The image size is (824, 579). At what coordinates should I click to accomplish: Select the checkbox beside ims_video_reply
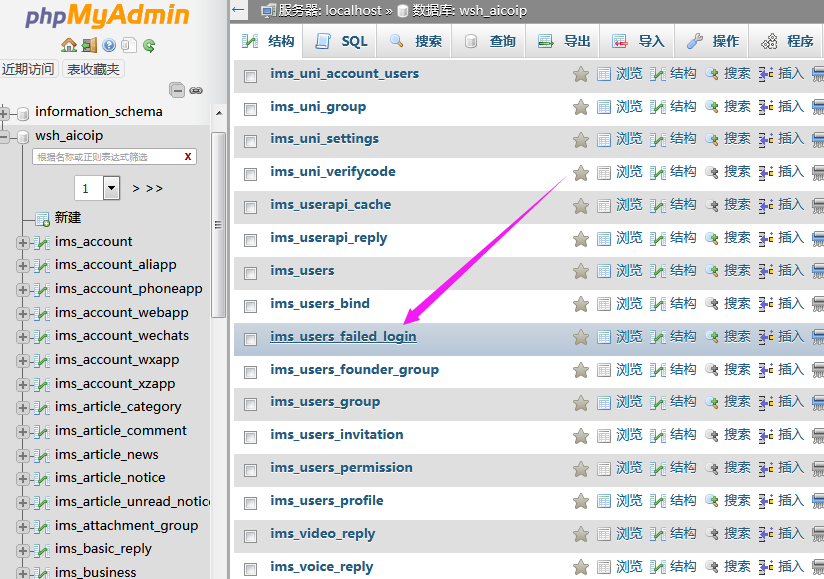tap(251, 536)
